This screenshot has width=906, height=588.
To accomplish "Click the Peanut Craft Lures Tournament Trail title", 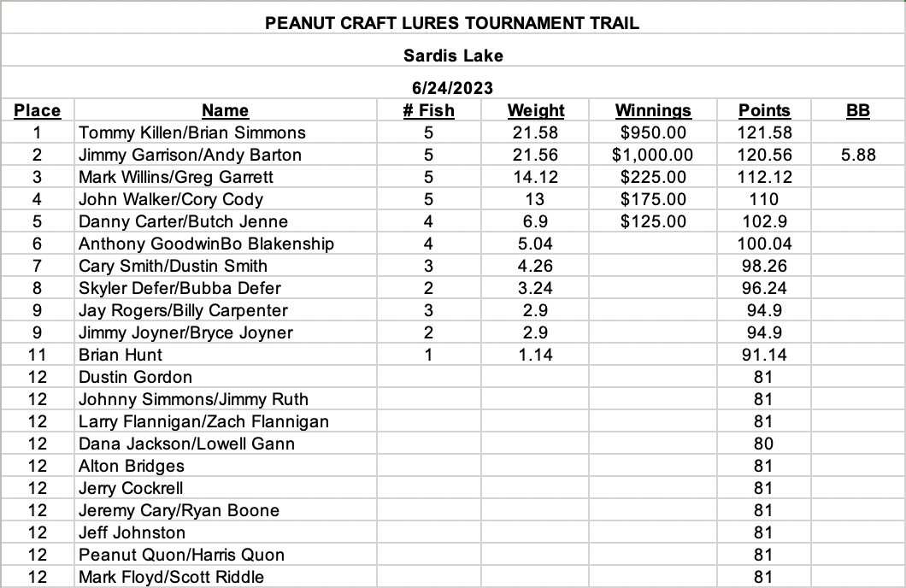I will pos(452,23).
